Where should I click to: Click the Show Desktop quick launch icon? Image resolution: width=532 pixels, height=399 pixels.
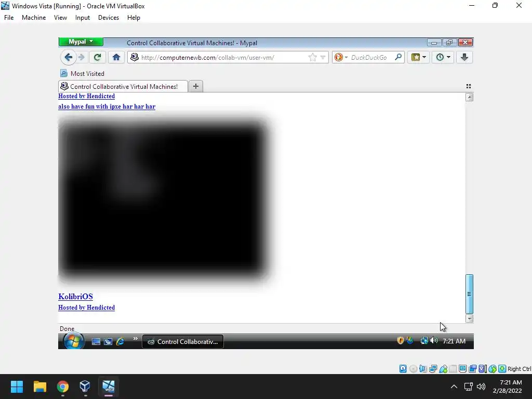(96, 342)
